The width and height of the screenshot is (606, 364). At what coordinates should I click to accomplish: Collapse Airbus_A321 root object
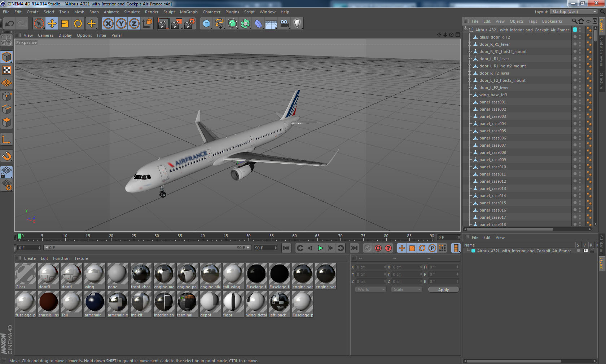pyautogui.click(x=466, y=30)
